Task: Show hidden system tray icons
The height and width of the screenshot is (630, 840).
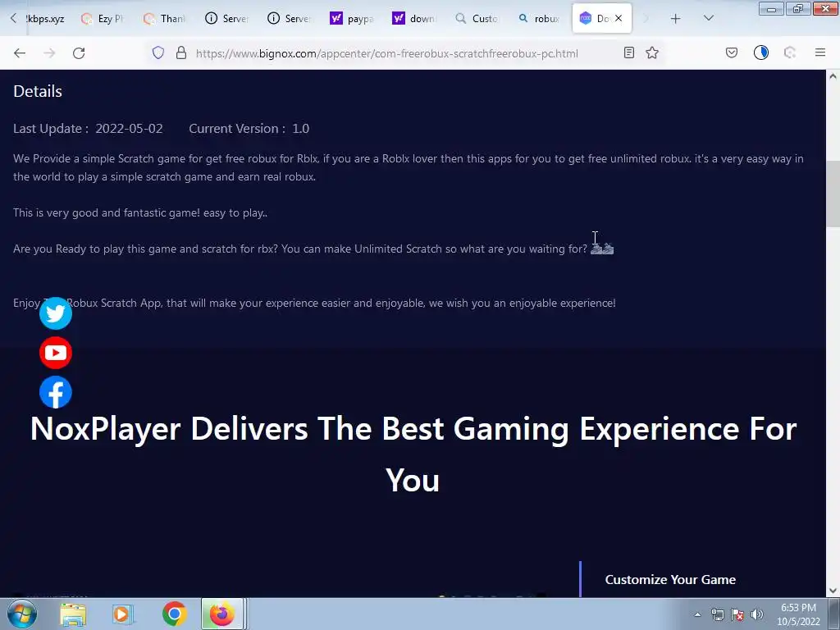Action: 697,614
